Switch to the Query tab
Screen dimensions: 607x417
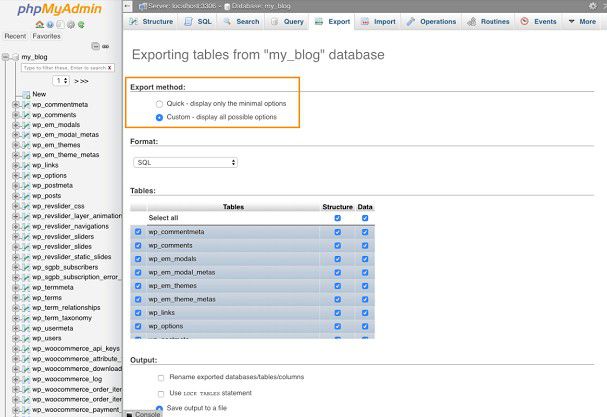(x=287, y=22)
